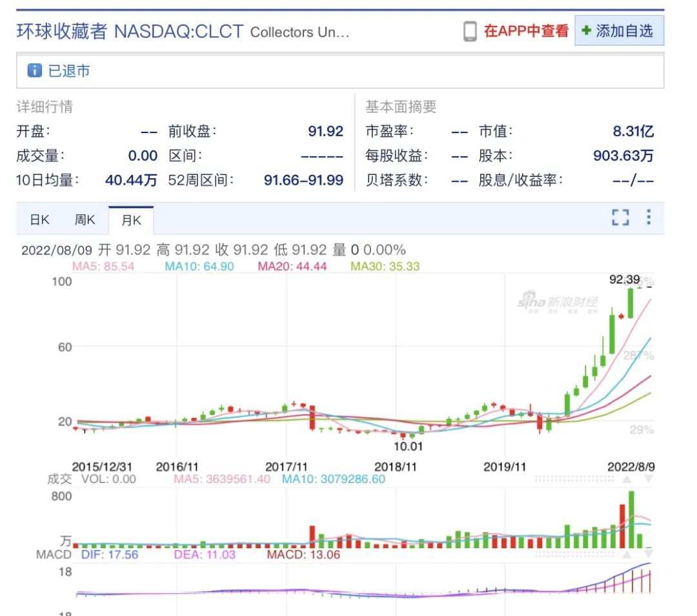Click the 已退市 notice text
This screenshot has height=616, width=697.
pos(69,71)
